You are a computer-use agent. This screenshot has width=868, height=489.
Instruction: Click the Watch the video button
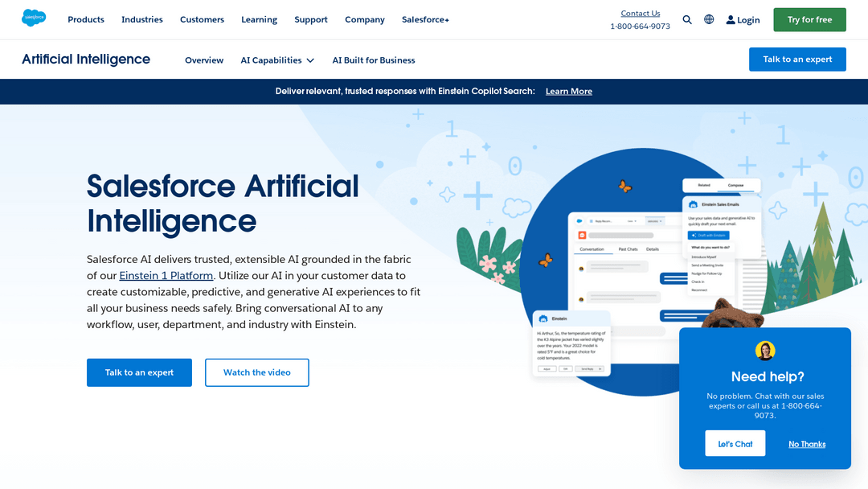(x=257, y=372)
